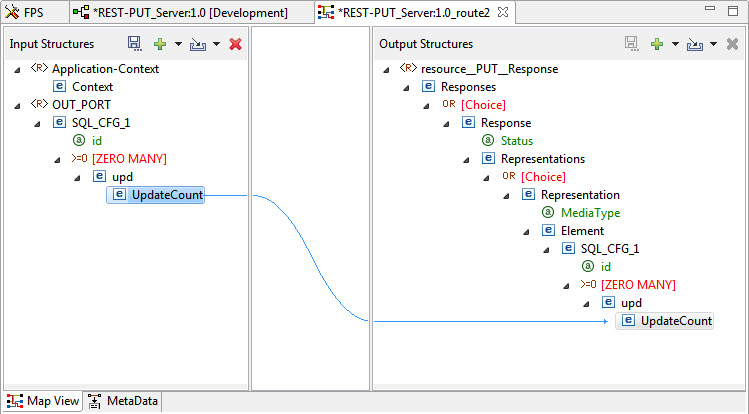Select the resource__PUT__Response root label
Screen dimensions: 749x414
(x=490, y=69)
